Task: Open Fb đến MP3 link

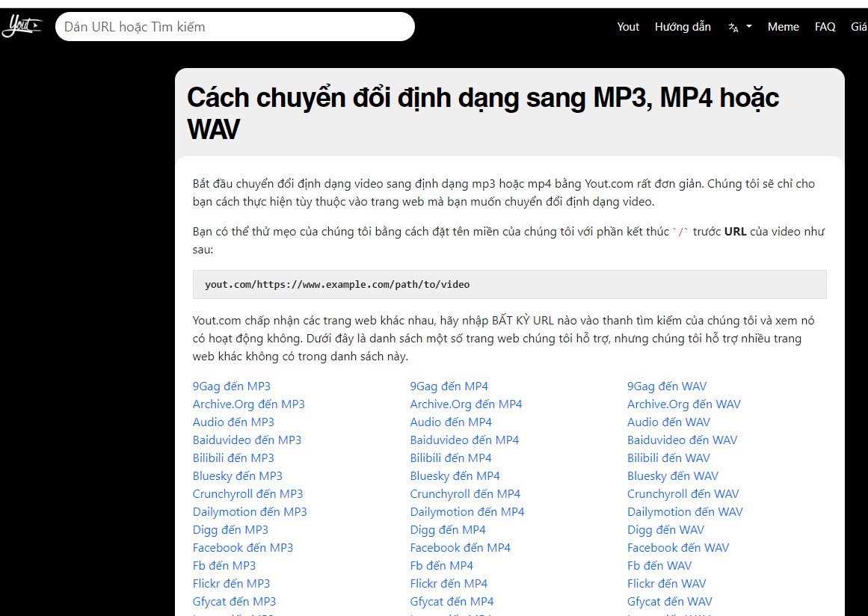Action: 224,566
